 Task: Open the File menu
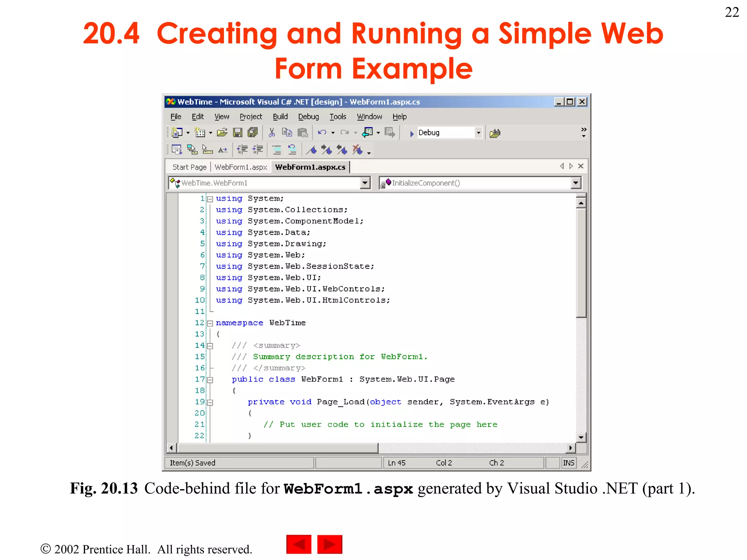176,117
